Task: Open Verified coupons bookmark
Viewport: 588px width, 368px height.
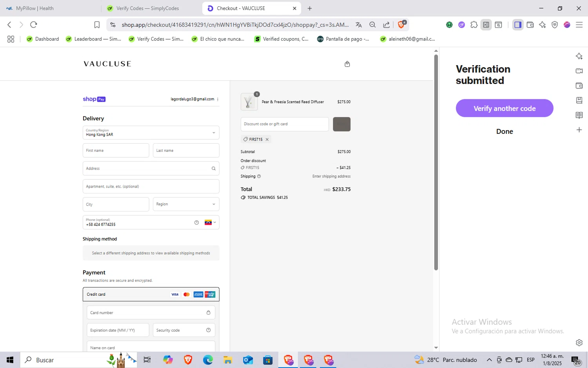Action: pyautogui.click(x=281, y=39)
